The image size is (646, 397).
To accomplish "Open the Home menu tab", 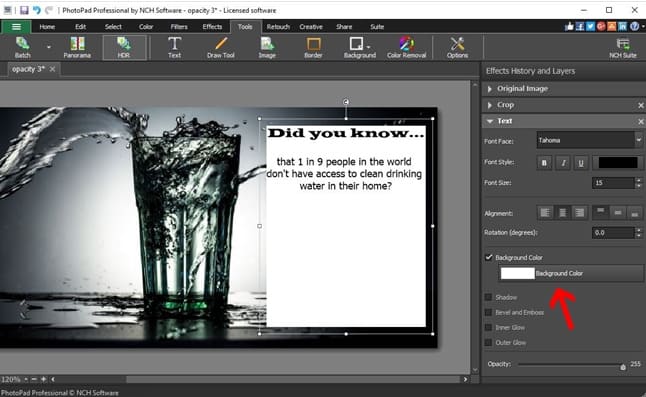I will [x=47, y=27].
